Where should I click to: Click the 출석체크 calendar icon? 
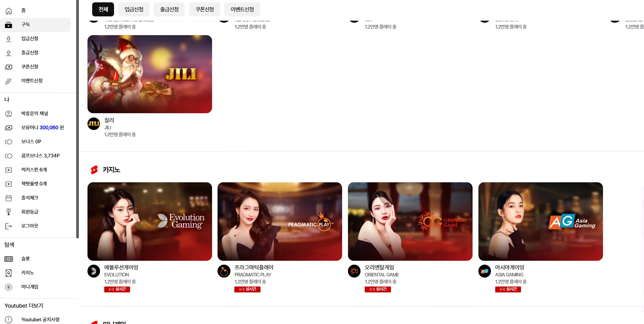pos(9,198)
